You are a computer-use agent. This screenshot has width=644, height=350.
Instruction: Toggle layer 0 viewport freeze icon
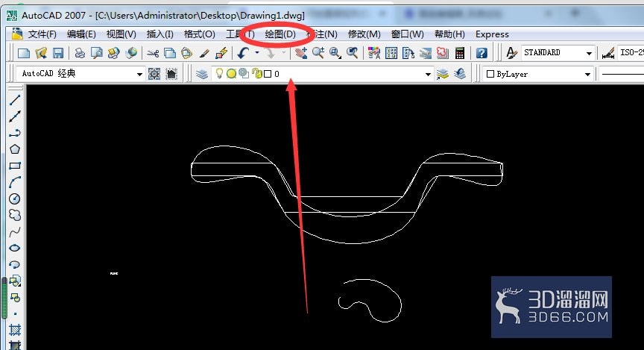(x=244, y=74)
